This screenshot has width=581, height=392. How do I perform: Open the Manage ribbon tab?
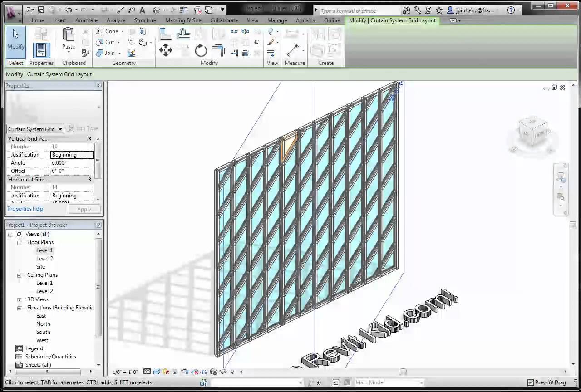[277, 20]
